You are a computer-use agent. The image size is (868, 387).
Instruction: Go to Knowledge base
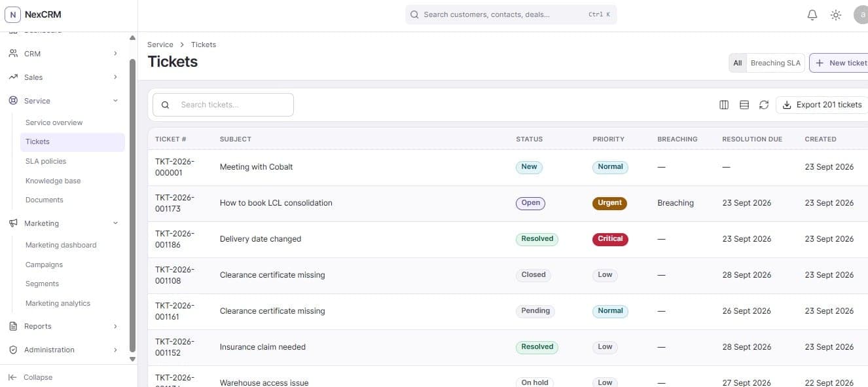[72, 181]
